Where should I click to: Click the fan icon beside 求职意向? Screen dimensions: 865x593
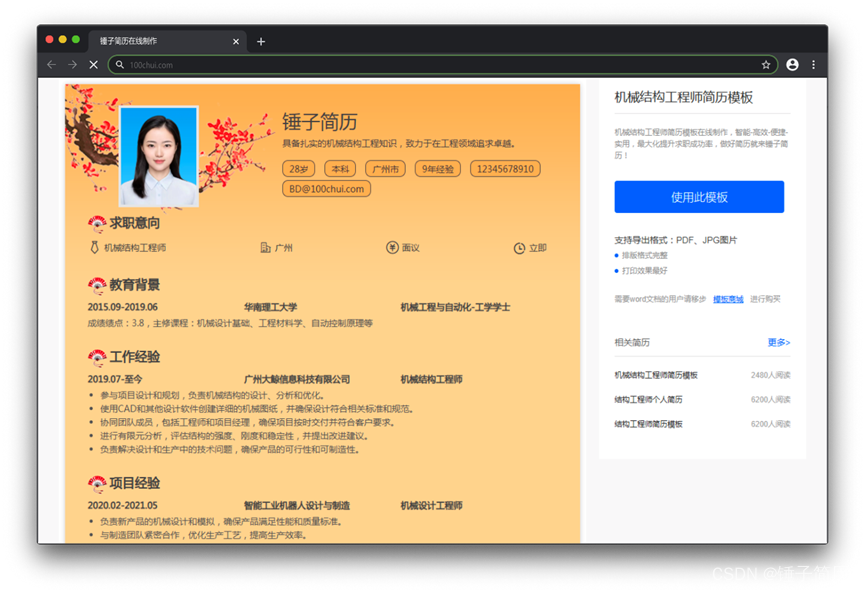[97, 223]
